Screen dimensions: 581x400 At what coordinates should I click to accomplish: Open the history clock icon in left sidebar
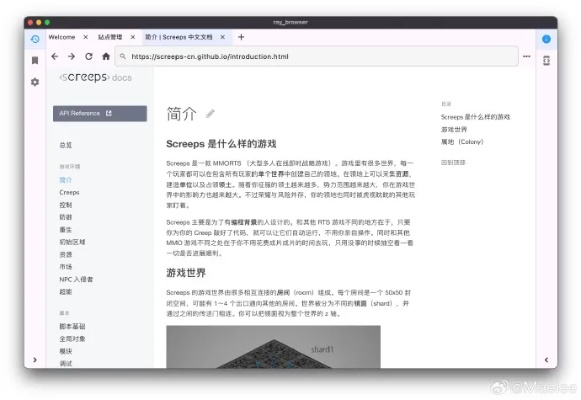click(x=35, y=39)
